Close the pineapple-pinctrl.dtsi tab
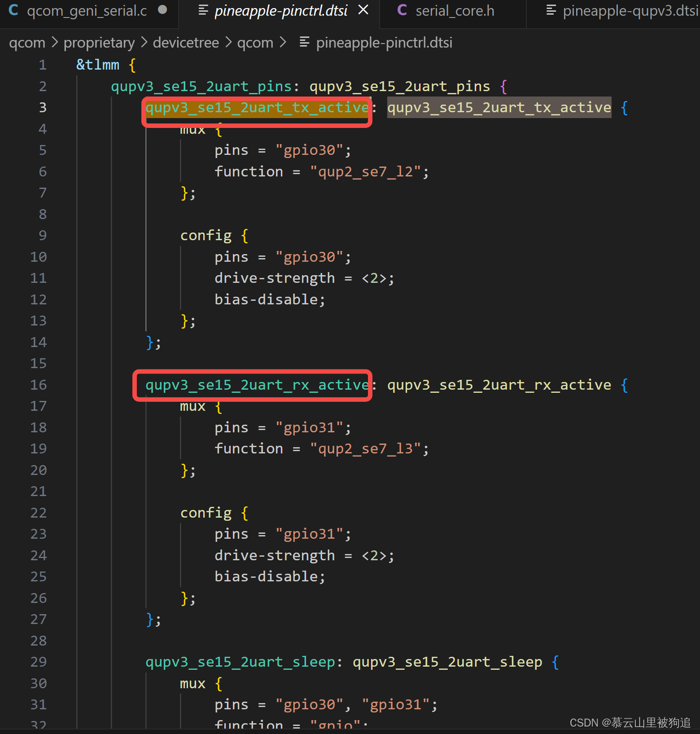The height and width of the screenshot is (734, 700). [363, 10]
